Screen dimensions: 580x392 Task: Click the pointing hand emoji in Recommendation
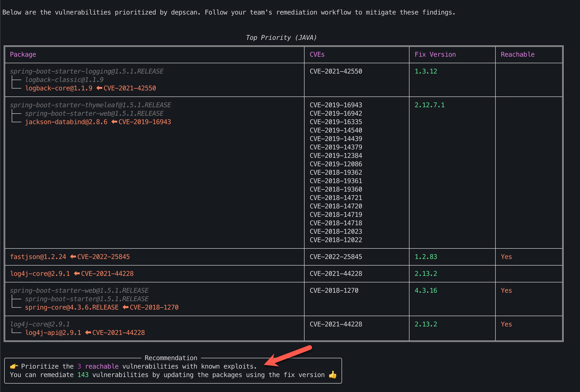point(14,366)
